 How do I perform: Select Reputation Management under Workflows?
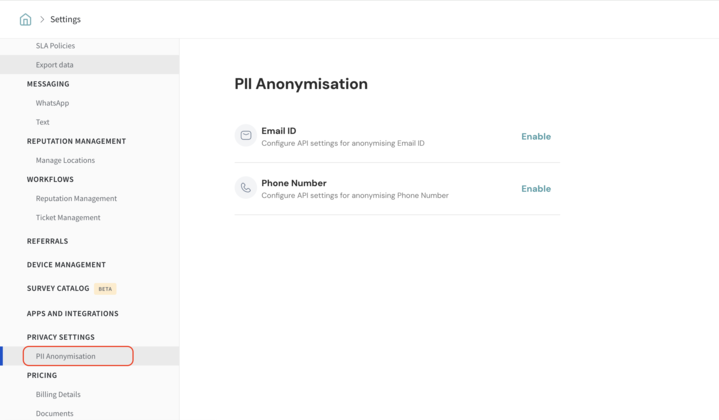[76, 198]
